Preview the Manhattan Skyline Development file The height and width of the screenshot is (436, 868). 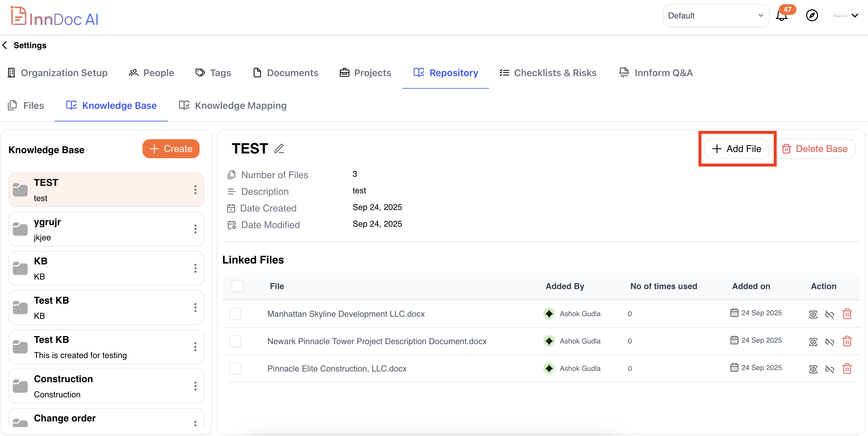[813, 314]
